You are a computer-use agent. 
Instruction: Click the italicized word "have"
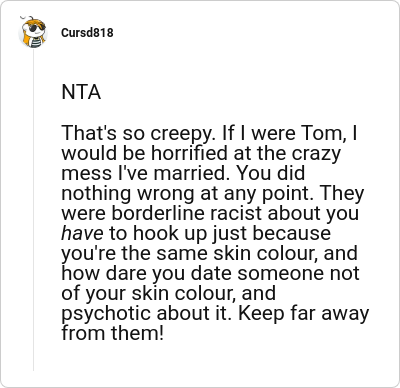tap(82, 233)
